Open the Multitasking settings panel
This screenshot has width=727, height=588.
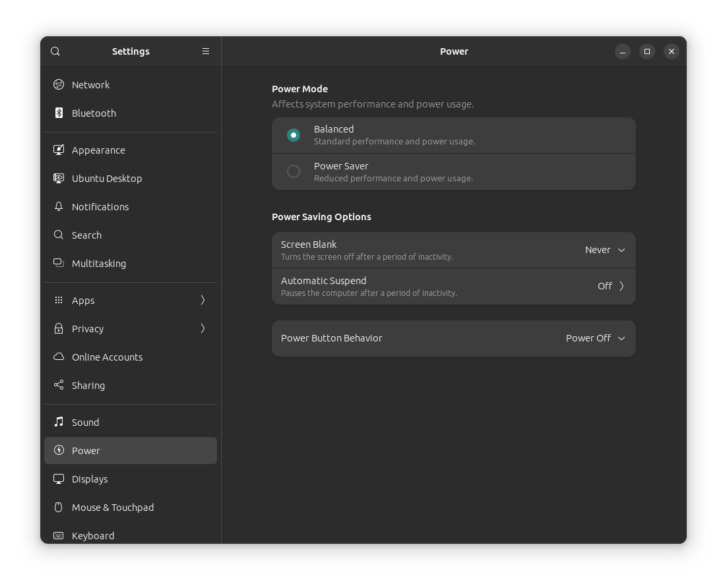click(x=99, y=264)
